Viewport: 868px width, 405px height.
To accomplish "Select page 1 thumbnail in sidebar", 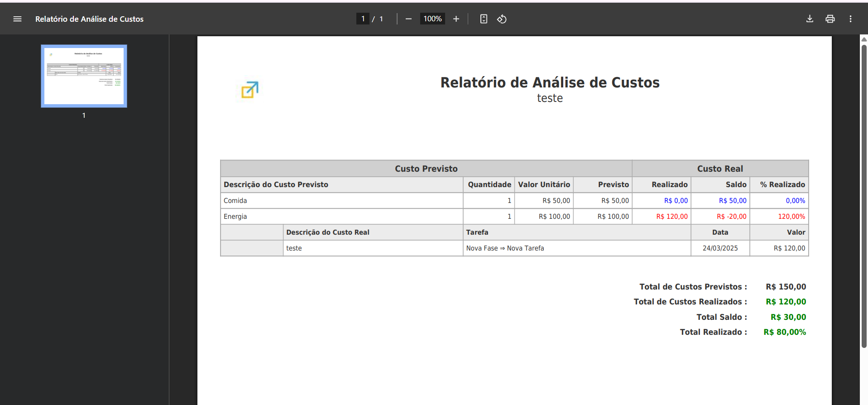I will [x=84, y=76].
